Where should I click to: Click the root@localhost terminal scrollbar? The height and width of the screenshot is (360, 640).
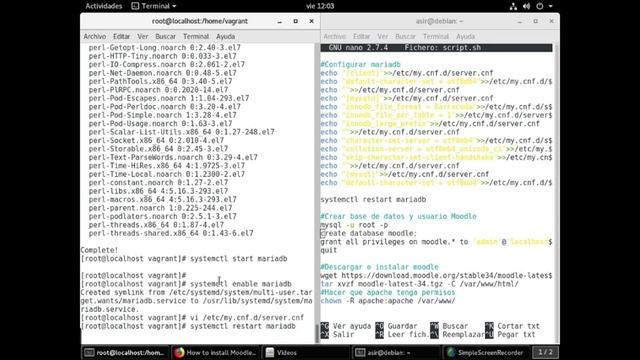(317, 333)
